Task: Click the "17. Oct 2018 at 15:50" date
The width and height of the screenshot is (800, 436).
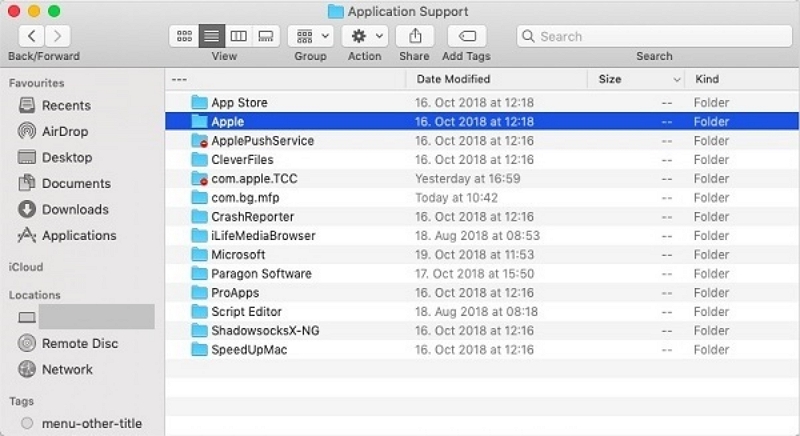Action: pyautogui.click(x=474, y=274)
